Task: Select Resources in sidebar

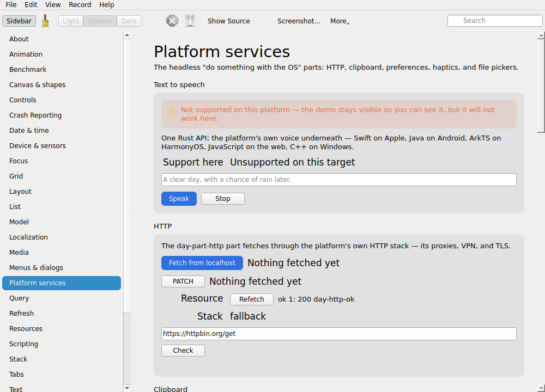Action: 62,329
